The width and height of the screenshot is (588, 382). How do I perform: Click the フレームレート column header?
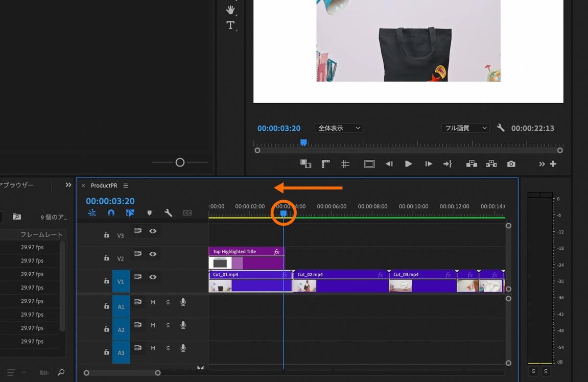pyautogui.click(x=41, y=234)
